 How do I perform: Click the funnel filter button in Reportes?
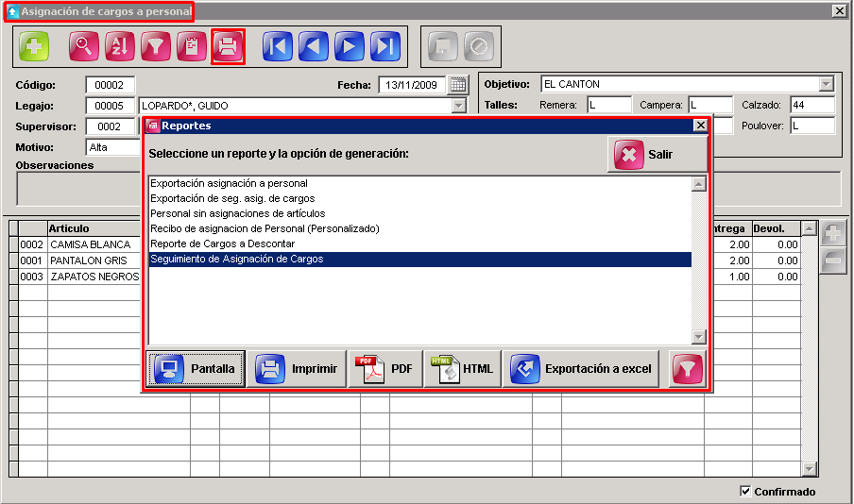[688, 369]
